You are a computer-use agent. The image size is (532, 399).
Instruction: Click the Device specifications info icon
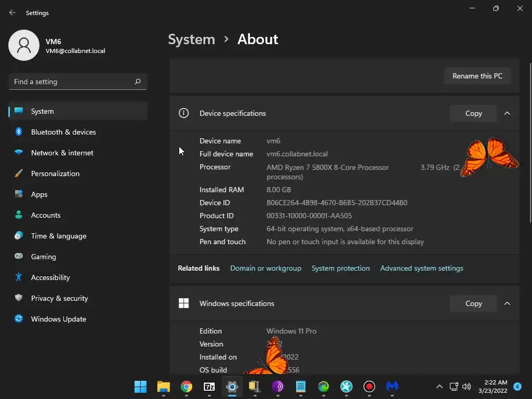[183, 113]
